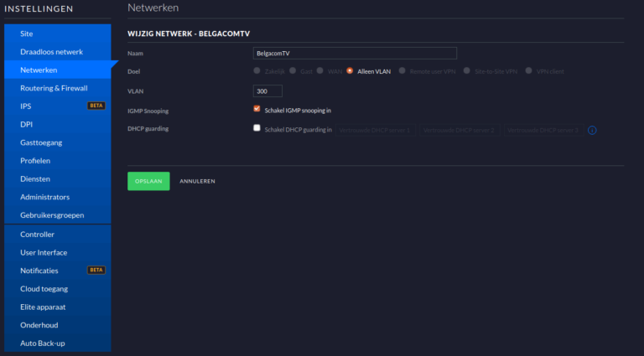Select the Site-to-Site VPN radio button
The image size is (644, 356).
click(x=468, y=71)
